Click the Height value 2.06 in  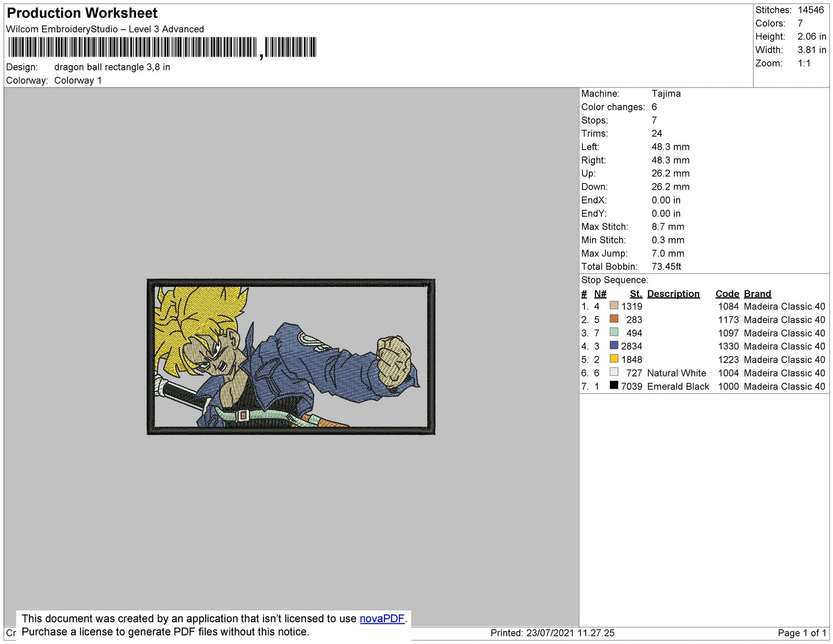pyautogui.click(x=812, y=36)
